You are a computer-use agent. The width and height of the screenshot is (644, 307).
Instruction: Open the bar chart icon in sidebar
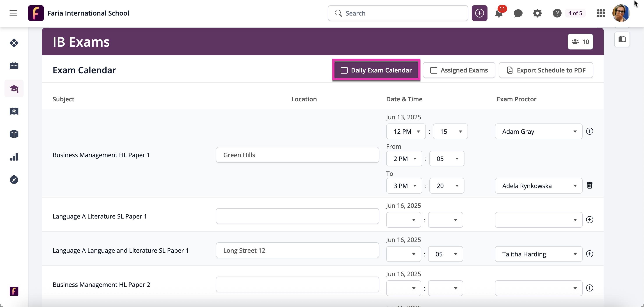(x=14, y=157)
